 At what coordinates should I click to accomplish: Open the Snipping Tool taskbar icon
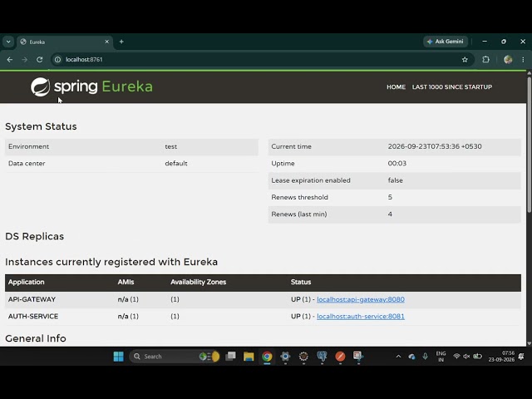tap(358, 357)
